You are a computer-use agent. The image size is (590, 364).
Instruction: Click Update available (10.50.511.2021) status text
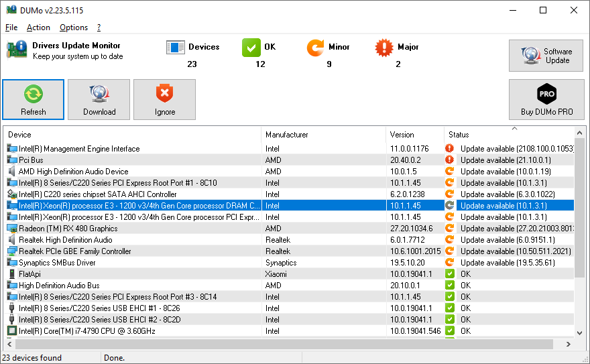pyautogui.click(x=516, y=251)
